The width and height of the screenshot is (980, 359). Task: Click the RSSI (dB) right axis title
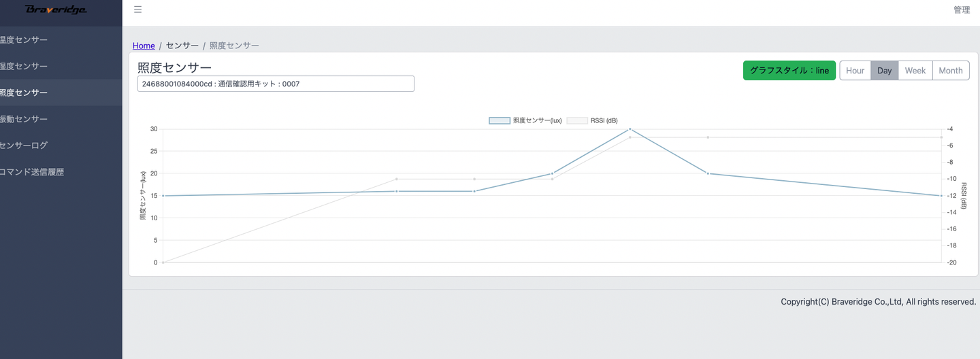click(x=964, y=195)
